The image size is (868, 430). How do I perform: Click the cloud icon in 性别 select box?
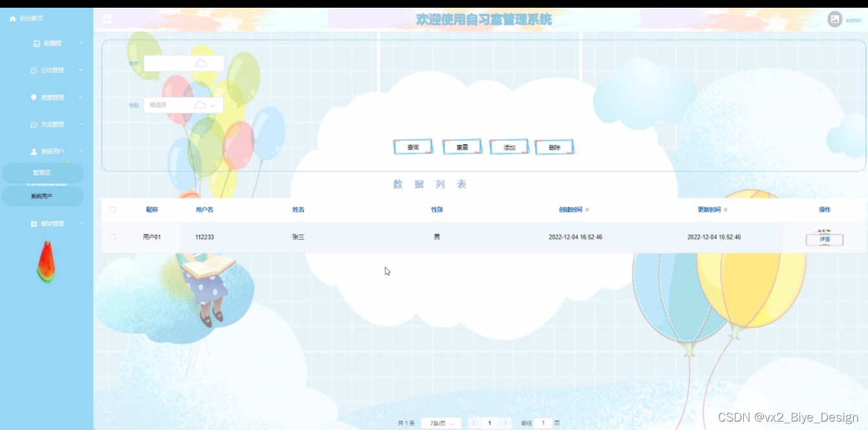point(201,105)
